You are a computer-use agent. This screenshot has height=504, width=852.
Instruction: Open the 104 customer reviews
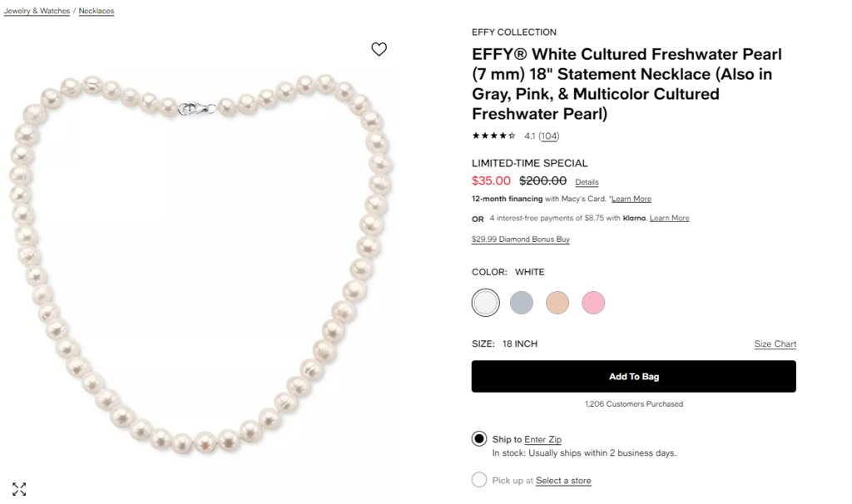coord(548,136)
